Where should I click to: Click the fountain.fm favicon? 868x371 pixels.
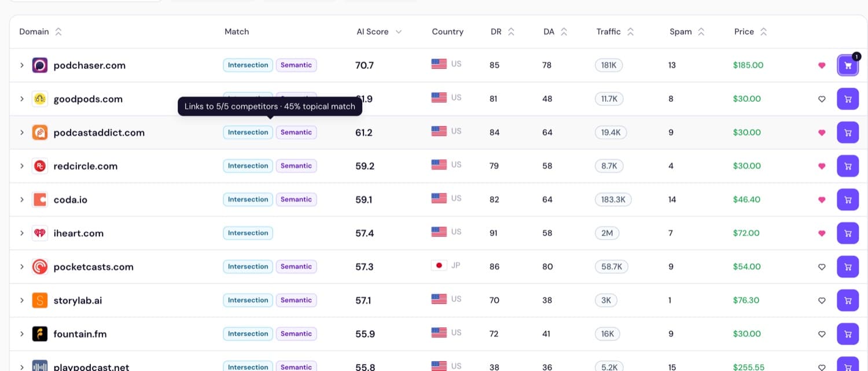click(x=40, y=334)
